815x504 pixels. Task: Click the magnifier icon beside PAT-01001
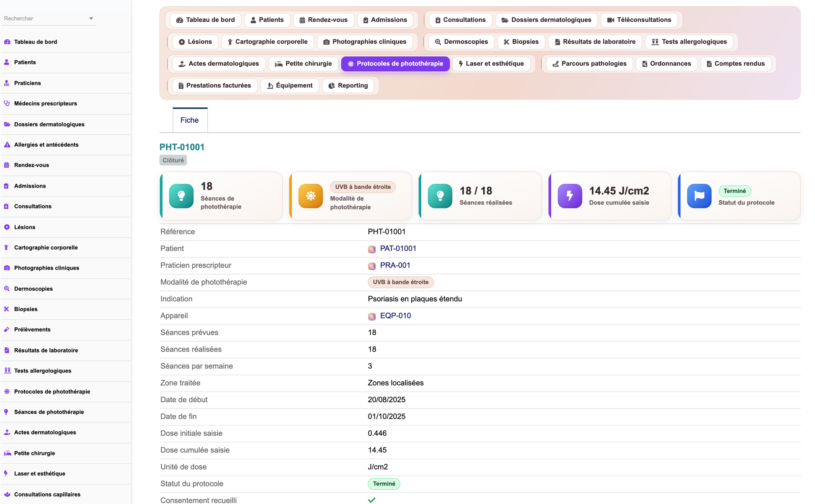[371, 249]
